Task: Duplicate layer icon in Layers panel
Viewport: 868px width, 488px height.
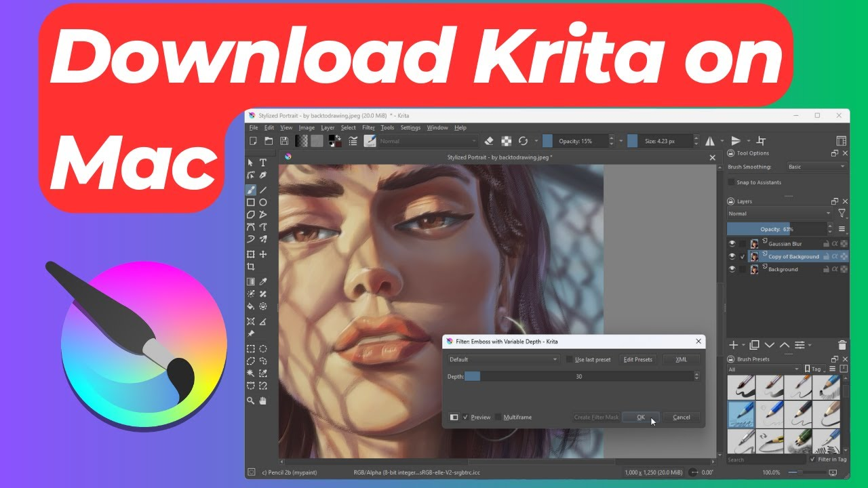Action: 755,345
